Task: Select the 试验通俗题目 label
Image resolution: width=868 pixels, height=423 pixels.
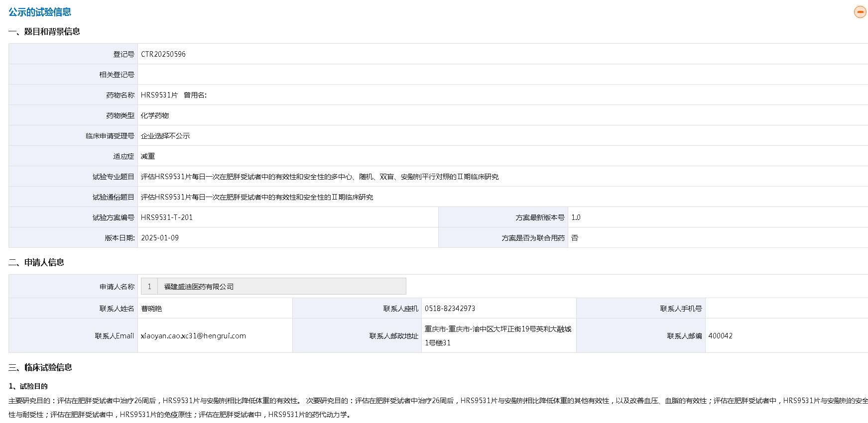Action: pyautogui.click(x=114, y=197)
